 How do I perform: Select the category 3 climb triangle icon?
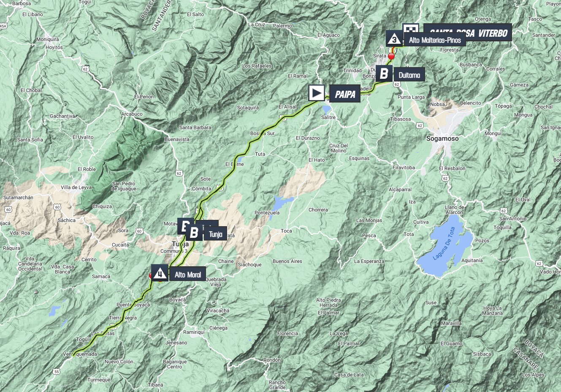pyautogui.click(x=394, y=39)
